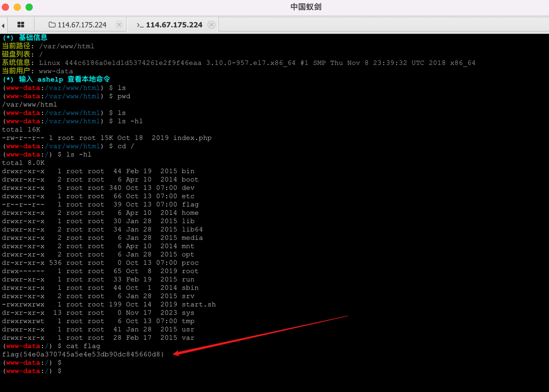The width and height of the screenshot is (549, 392).
Task: Close the file manager tab
Action: point(119,24)
